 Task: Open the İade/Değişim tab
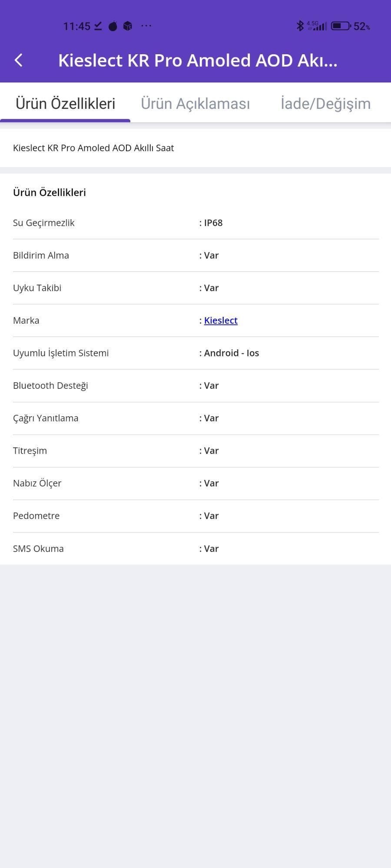pyautogui.click(x=325, y=104)
